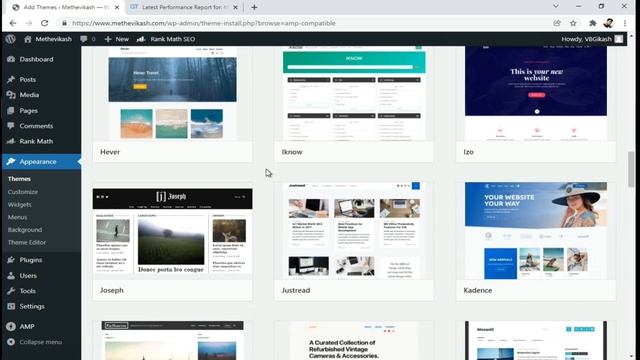Image resolution: width=640 pixels, height=360 pixels.
Task: Open the browser extensions puzzle icon
Action: coord(593,23)
